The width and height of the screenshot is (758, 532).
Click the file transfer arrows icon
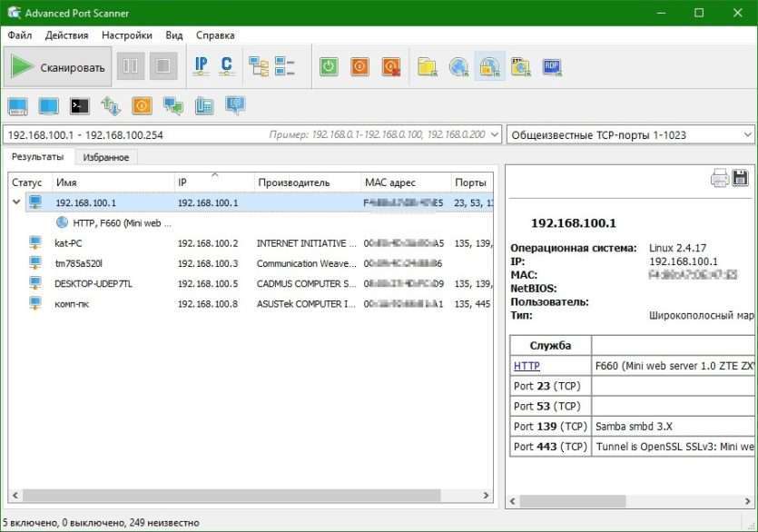(111, 106)
